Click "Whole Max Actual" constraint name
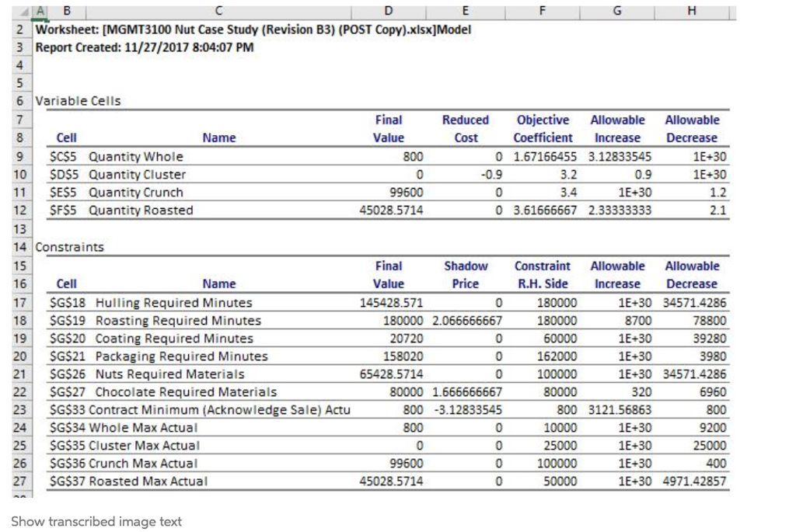Viewport: 796px width, 532px height. point(143,427)
